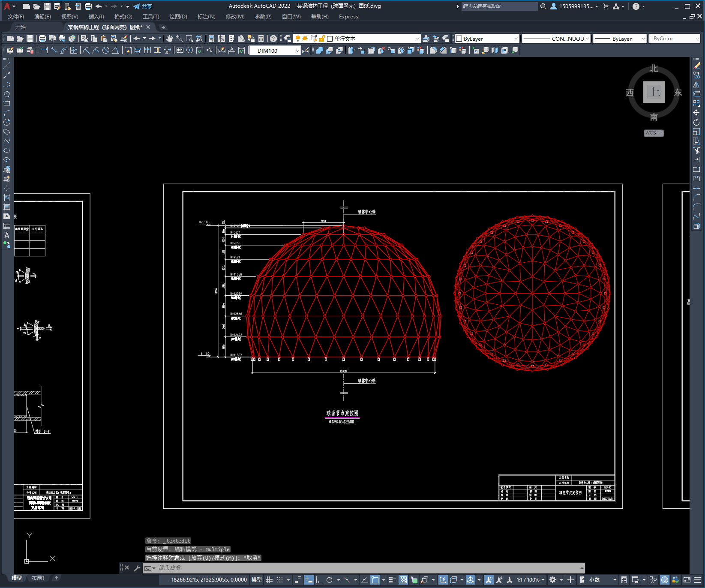The width and height of the screenshot is (705, 588).
Task: Select the Diameter dimension tool
Action: point(106,50)
